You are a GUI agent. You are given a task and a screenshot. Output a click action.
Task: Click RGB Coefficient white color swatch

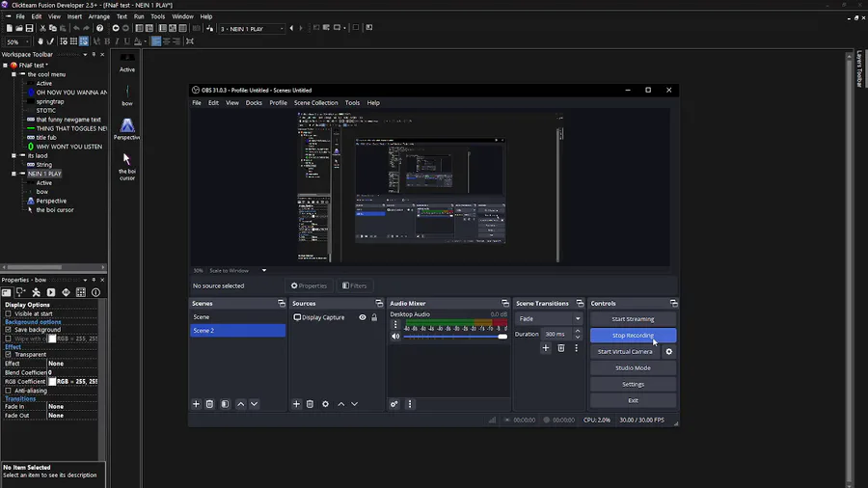tap(52, 382)
